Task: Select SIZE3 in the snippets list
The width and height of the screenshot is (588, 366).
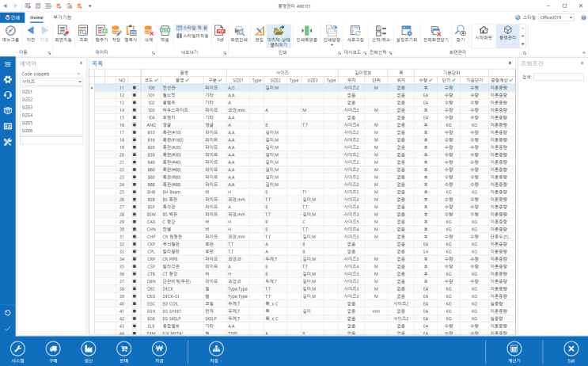Action: [x=27, y=108]
